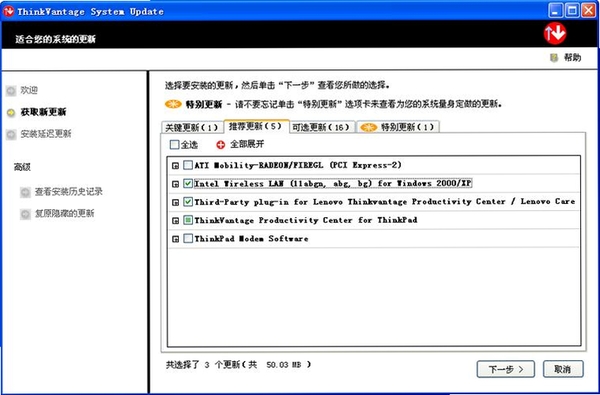
Task: Open help via the 帮助 book icon
Action: (554, 58)
